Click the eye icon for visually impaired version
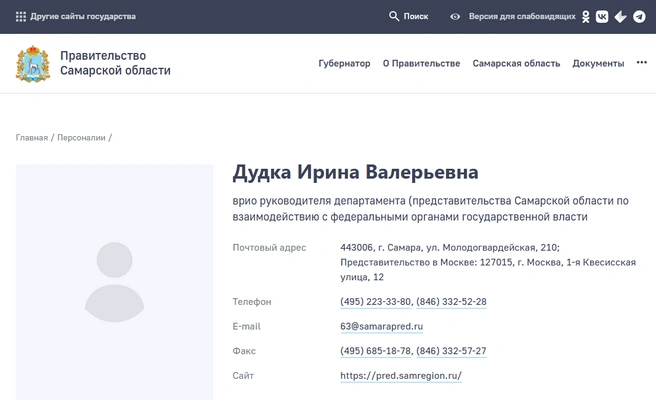656x401 pixels. pyautogui.click(x=455, y=17)
